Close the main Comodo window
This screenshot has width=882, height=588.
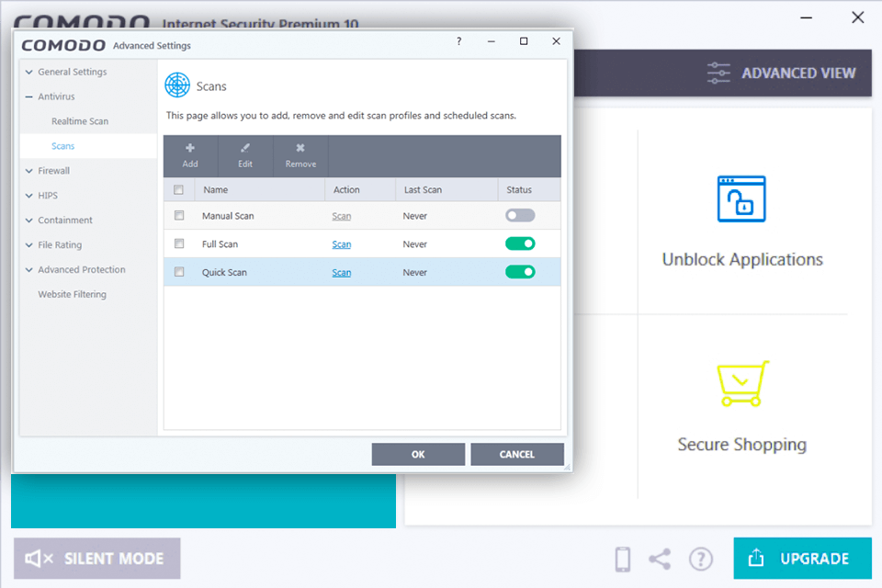tap(858, 17)
